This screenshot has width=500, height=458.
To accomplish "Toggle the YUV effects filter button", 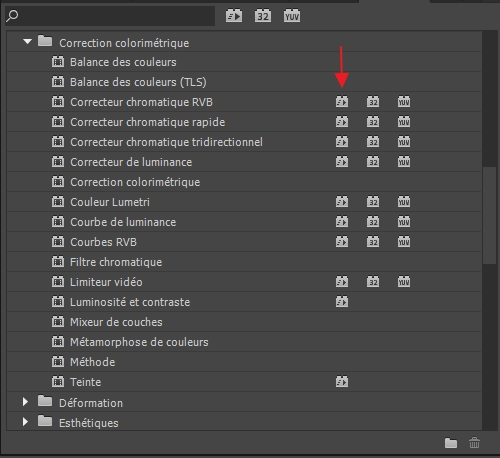I will point(292,16).
